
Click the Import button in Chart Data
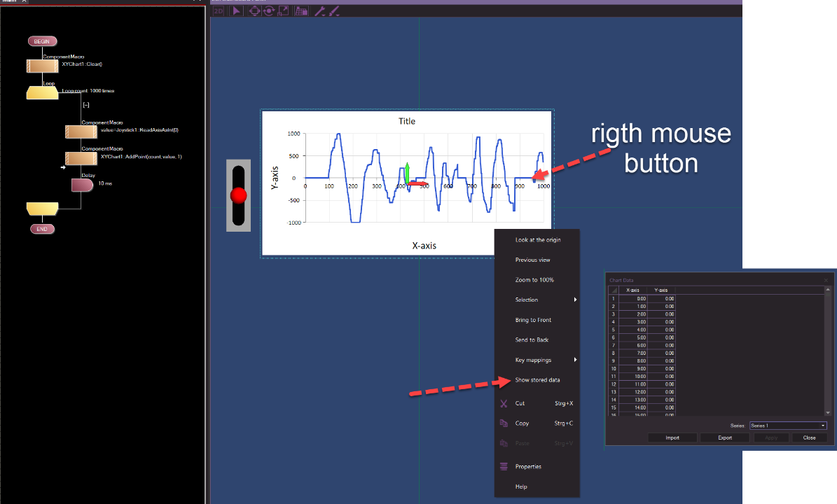pos(672,437)
